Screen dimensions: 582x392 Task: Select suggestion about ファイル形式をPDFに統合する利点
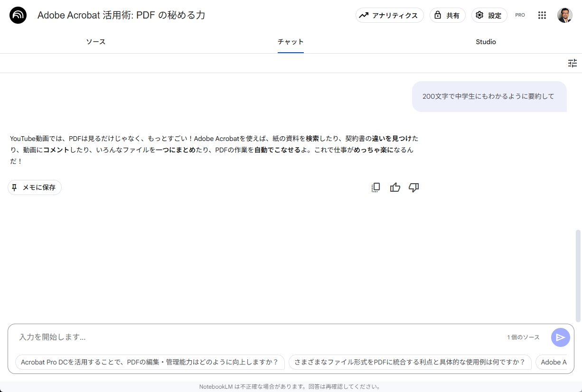coord(410,362)
